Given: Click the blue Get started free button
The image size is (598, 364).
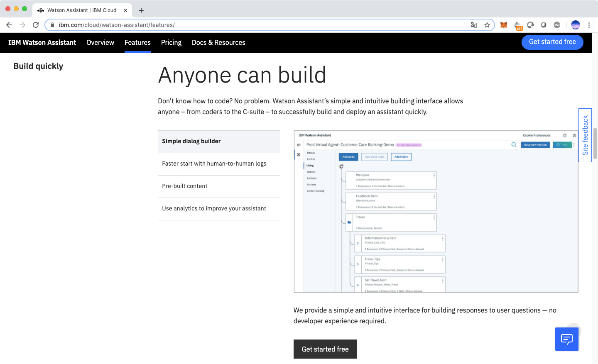Looking at the screenshot, I should [x=552, y=42].
